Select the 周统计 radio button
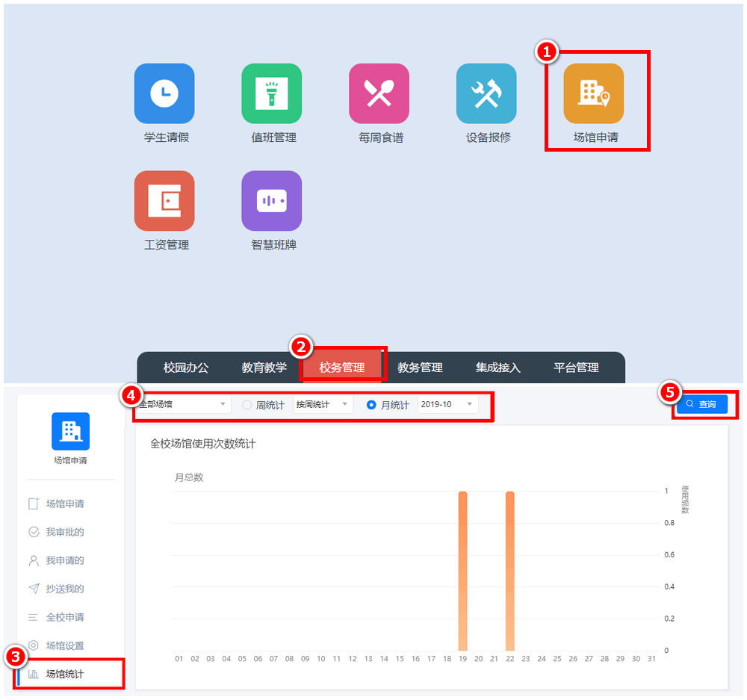Viewport: 747px width, 700px height. click(247, 405)
